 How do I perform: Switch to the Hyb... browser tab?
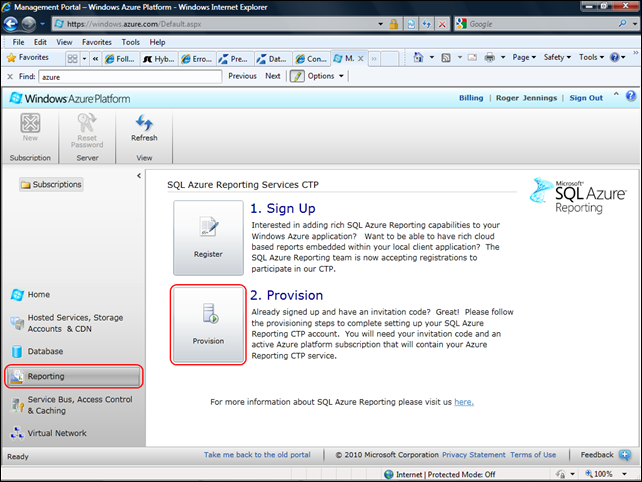pyautogui.click(x=159, y=59)
